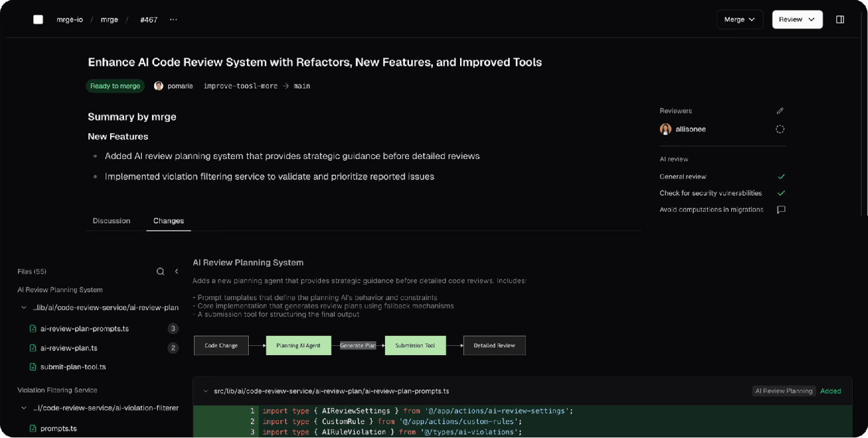Click the mrge logo square icon
The image size is (868, 438).
38,19
